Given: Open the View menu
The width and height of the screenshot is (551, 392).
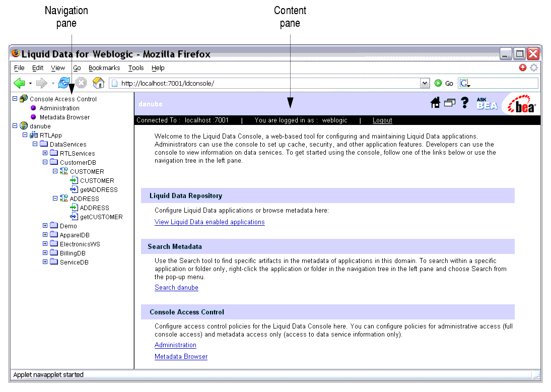Looking at the screenshot, I should (58, 68).
